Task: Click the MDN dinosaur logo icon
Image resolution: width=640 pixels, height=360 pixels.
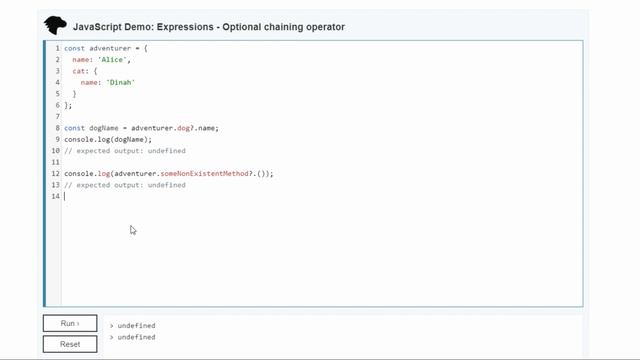Action: coord(55,26)
